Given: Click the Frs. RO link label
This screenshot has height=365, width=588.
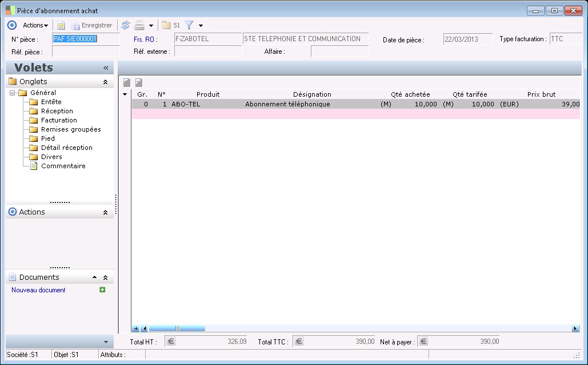Looking at the screenshot, I should click(146, 39).
